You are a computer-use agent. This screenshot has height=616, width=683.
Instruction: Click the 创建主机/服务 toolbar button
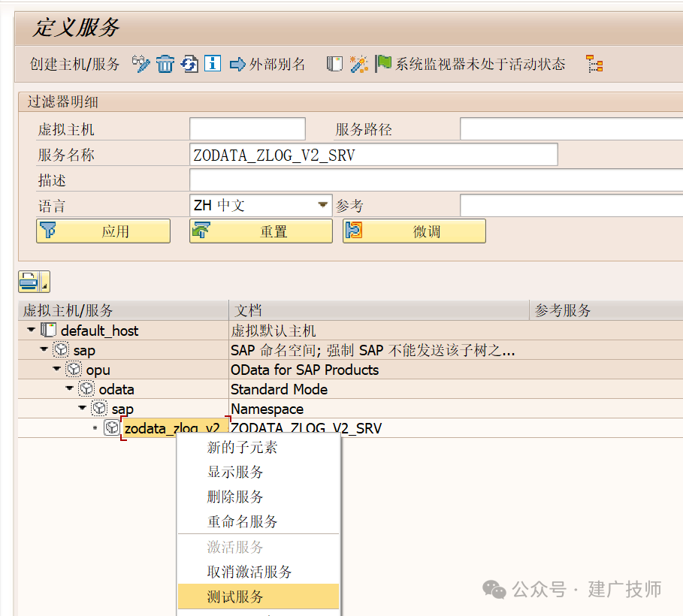coord(74,65)
